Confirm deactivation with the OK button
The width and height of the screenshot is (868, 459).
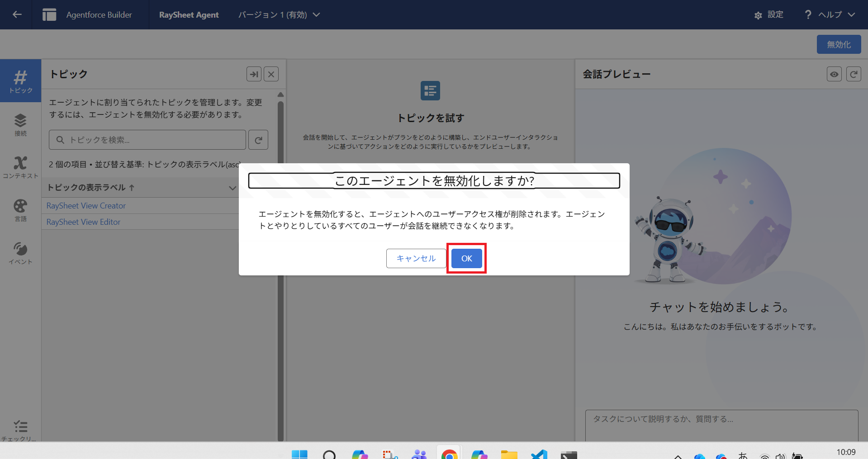coord(466,258)
